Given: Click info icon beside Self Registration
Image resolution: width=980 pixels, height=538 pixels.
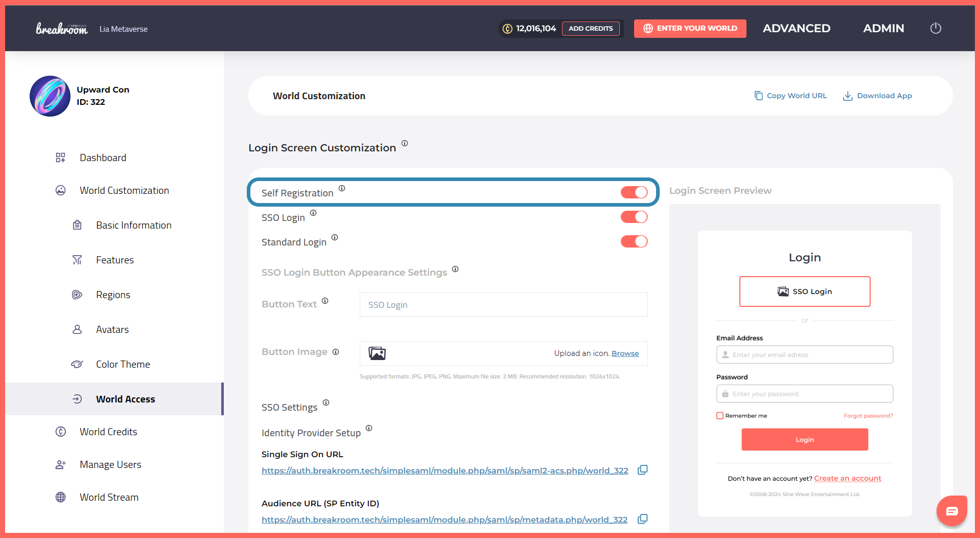Looking at the screenshot, I should 342,188.
